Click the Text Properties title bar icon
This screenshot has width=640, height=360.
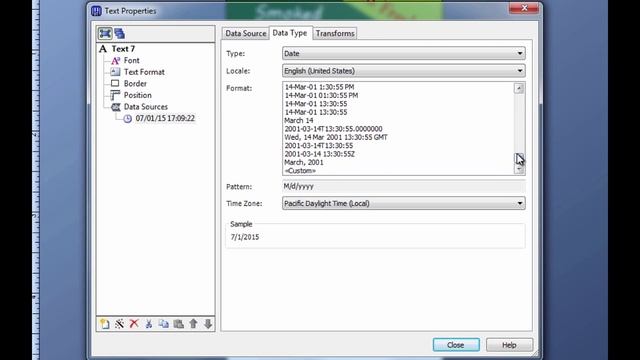[96, 11]
